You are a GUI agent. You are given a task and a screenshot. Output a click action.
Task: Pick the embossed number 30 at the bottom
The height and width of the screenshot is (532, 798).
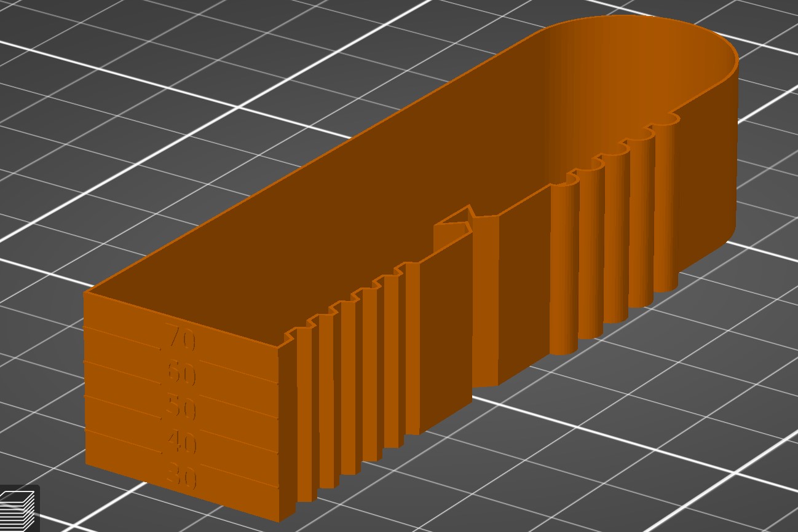click(181, 477)
